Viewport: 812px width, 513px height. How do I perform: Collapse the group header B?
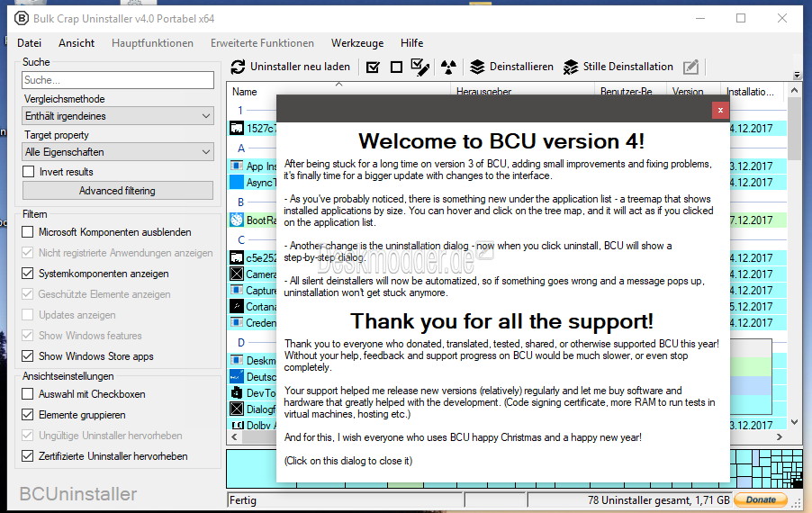[x=240, y=202]
